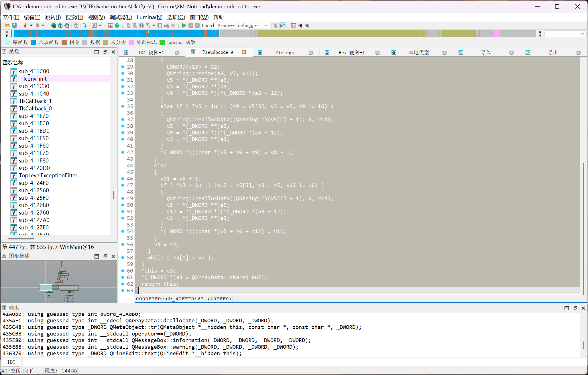Open empty combo box right of navigation band
The image size is (588, 375).
565,34
